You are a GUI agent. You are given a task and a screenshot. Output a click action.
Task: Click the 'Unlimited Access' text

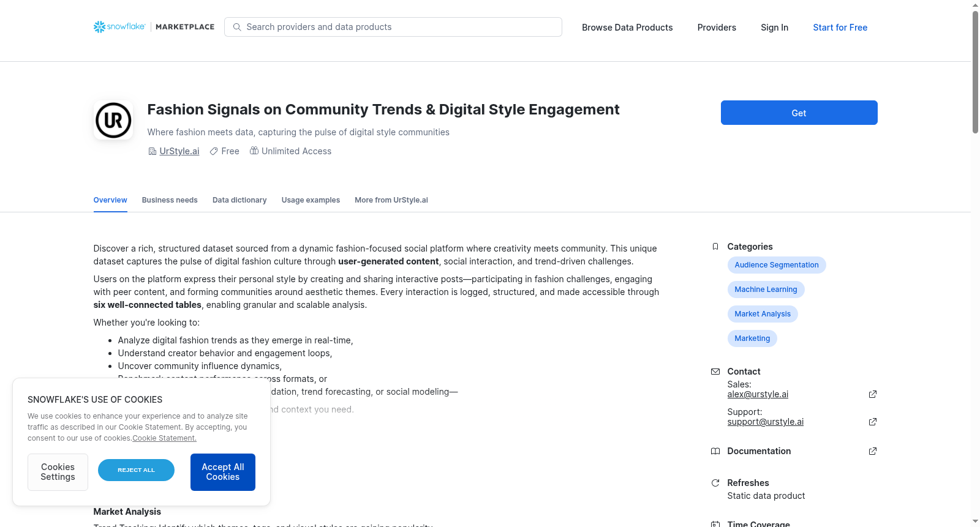(x=296, y=151)
